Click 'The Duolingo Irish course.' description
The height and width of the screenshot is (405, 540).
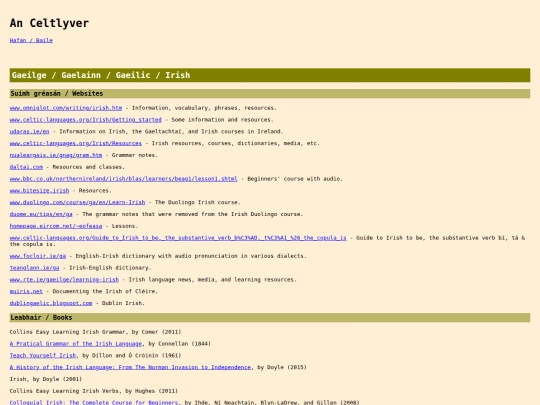click(x=198, y=202)
